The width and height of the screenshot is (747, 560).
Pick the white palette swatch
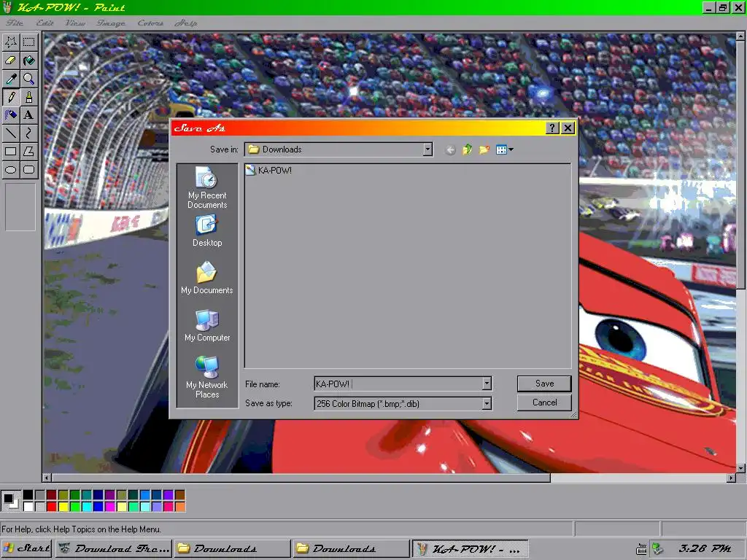(28, 507)
